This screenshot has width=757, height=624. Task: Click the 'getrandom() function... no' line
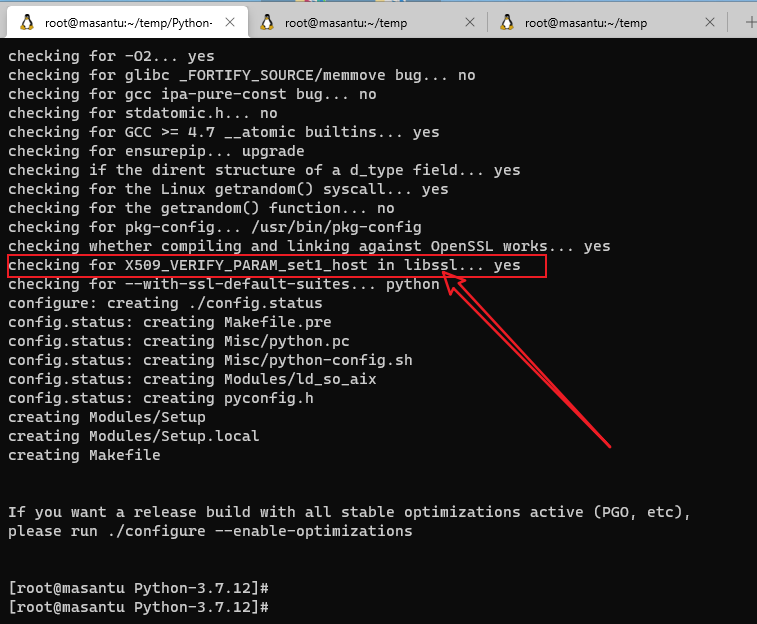click(x=201, y=208)
